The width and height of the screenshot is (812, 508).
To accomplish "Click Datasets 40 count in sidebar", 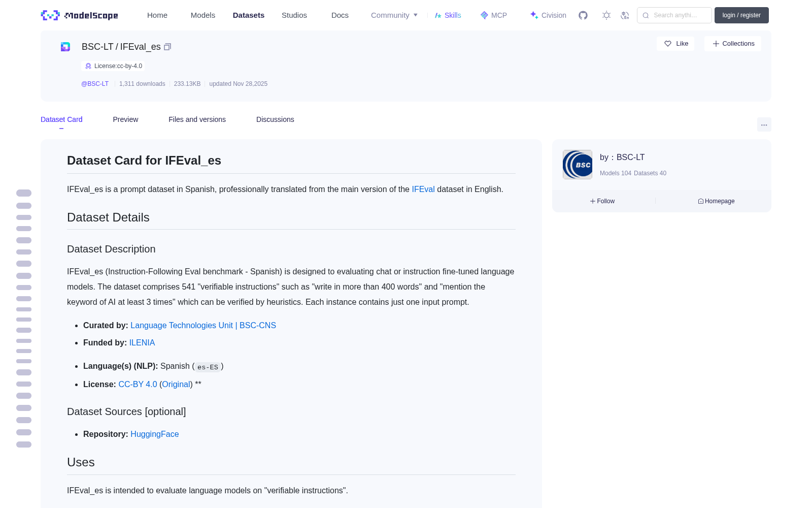I will click(650, 173).
